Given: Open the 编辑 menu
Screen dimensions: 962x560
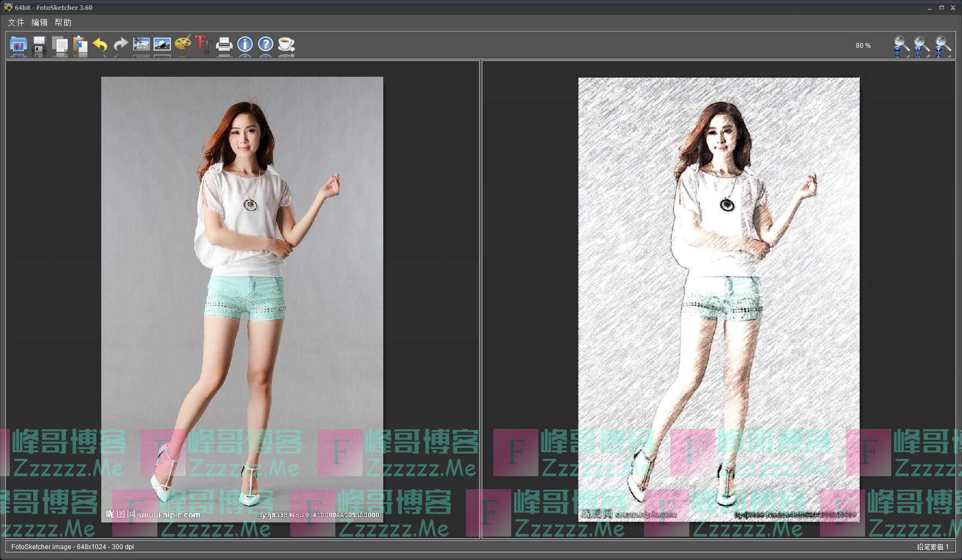Looking at the screenshot, I should coord(39,22).
